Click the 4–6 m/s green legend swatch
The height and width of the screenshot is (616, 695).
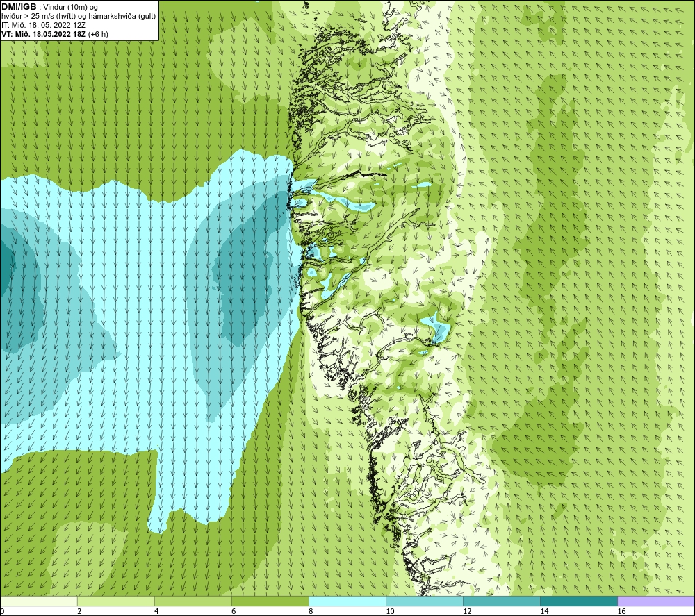193,601
